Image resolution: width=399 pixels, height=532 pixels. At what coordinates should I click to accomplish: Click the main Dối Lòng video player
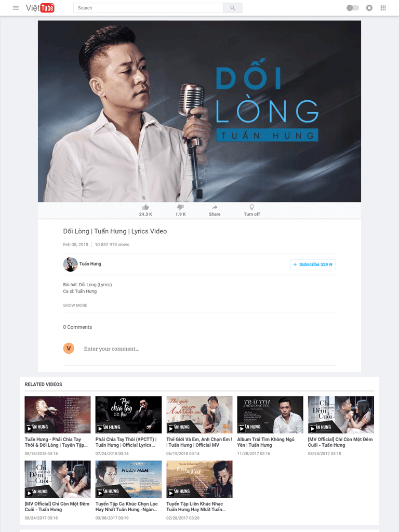(x=199, y=111)
